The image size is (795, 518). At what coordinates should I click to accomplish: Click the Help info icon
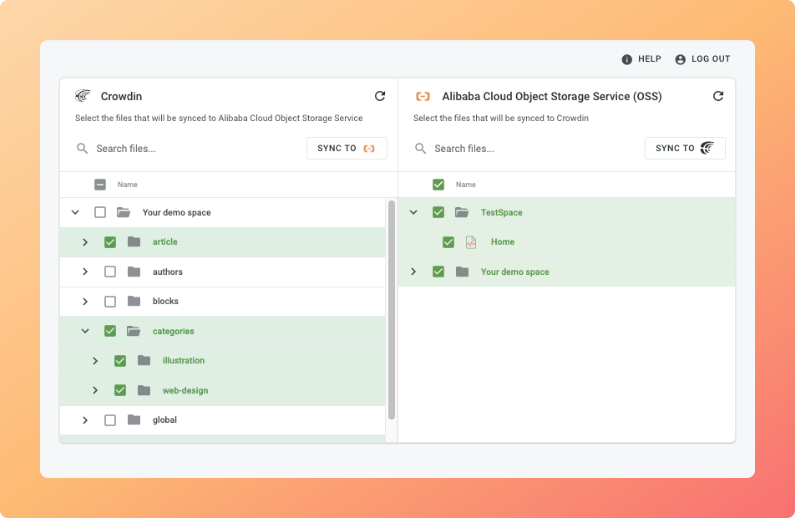pos(627,59)
